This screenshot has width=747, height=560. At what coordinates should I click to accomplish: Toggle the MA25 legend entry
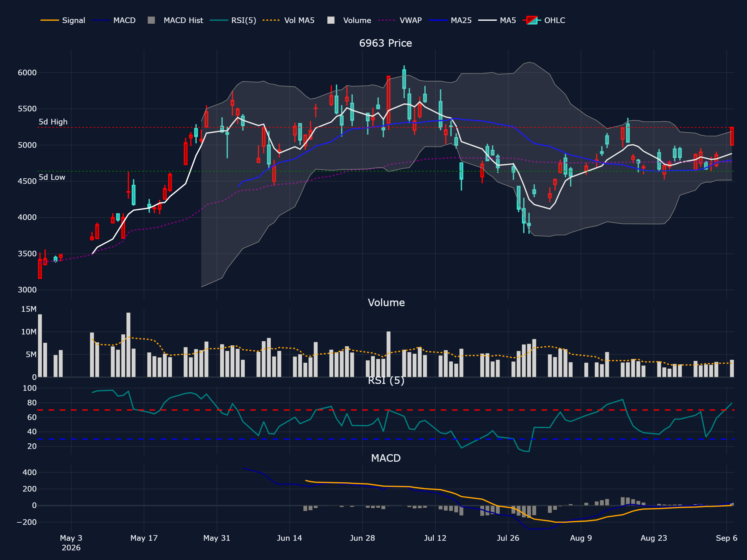click(x=450, y=20)
